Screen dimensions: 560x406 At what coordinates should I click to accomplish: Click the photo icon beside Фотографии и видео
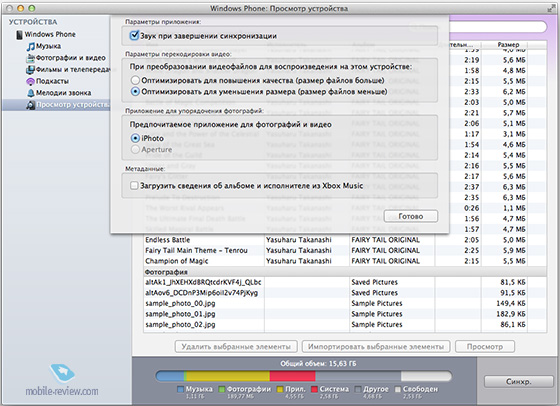point(31,58)
